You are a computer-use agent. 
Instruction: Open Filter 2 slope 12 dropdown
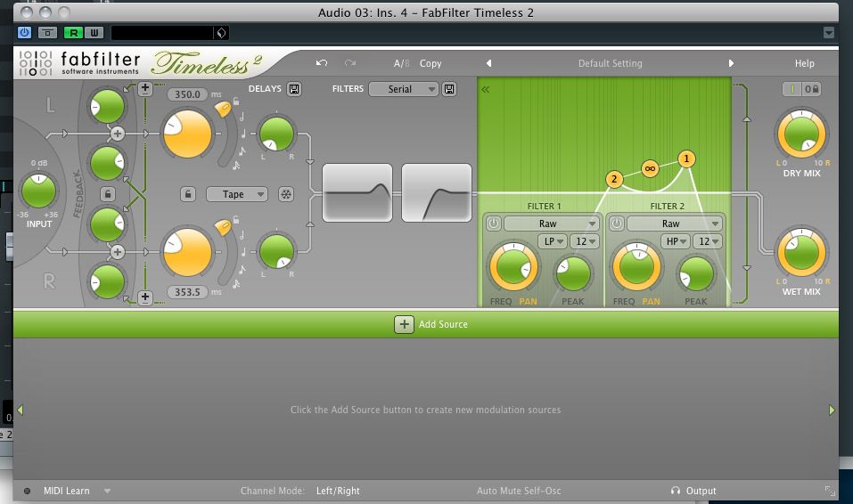pos(708,241)
